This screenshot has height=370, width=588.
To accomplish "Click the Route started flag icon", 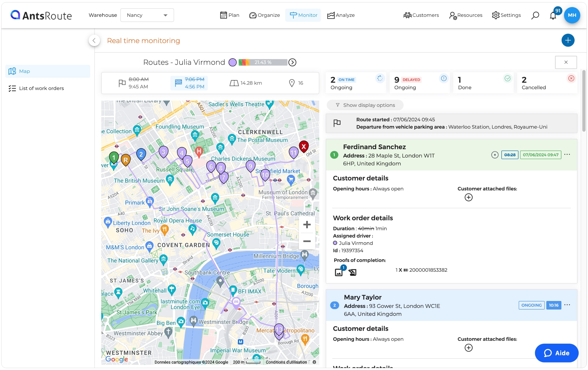I will (337, 123).
